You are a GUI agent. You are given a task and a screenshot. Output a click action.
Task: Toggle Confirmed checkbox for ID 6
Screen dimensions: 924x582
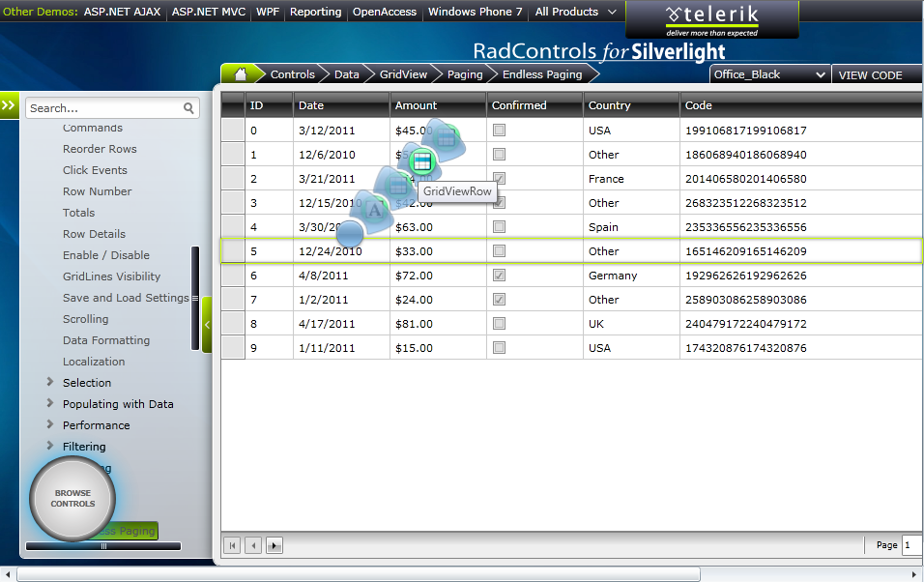[x=499, y=275]
